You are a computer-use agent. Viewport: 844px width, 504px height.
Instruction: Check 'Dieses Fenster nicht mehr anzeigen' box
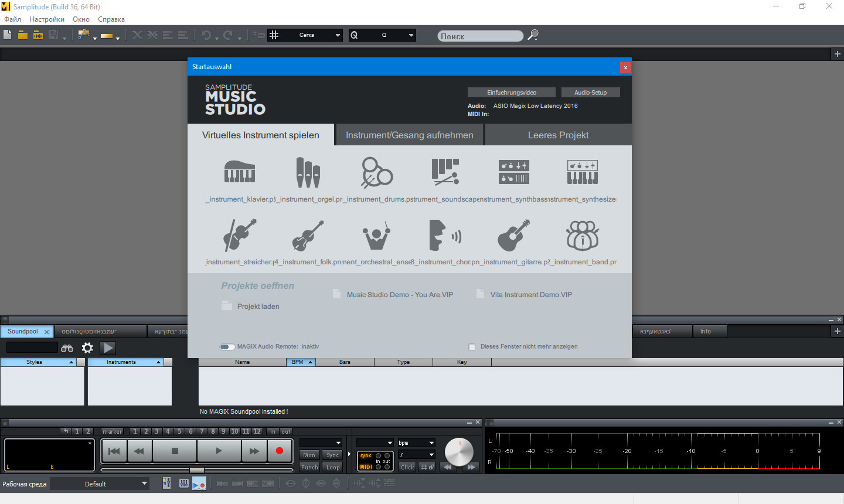tap(472, 347)
